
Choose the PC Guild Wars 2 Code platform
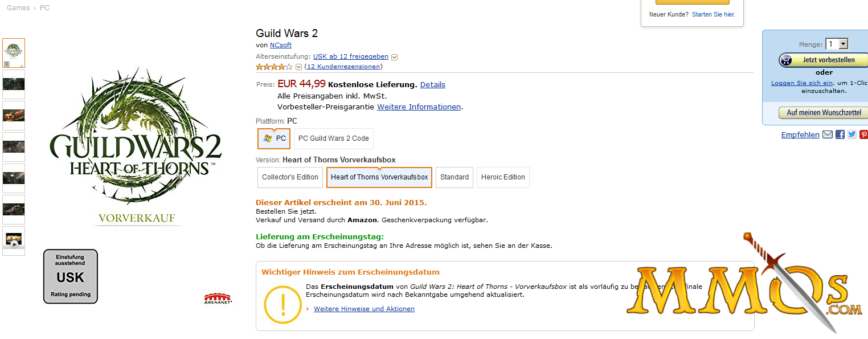[333, 138]
